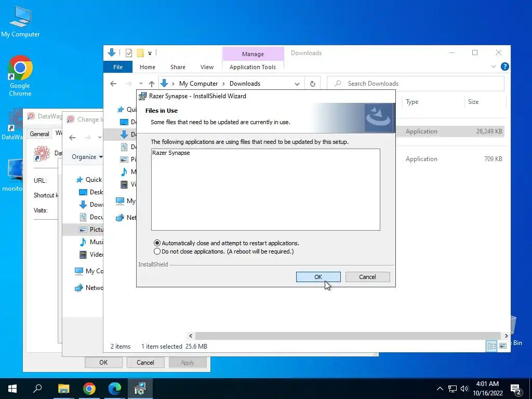Image resolution: width=532 pixels, height=399 pixels.
Task: Open Customize Quick Access Toolbar dropdown
Action: tap(150, 54)
